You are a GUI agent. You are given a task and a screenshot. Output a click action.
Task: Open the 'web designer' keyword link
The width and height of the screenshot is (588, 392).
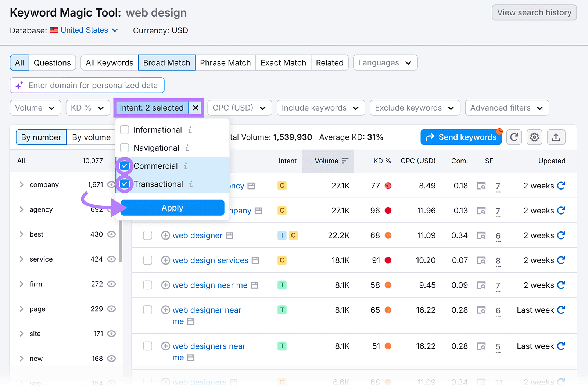197,235
